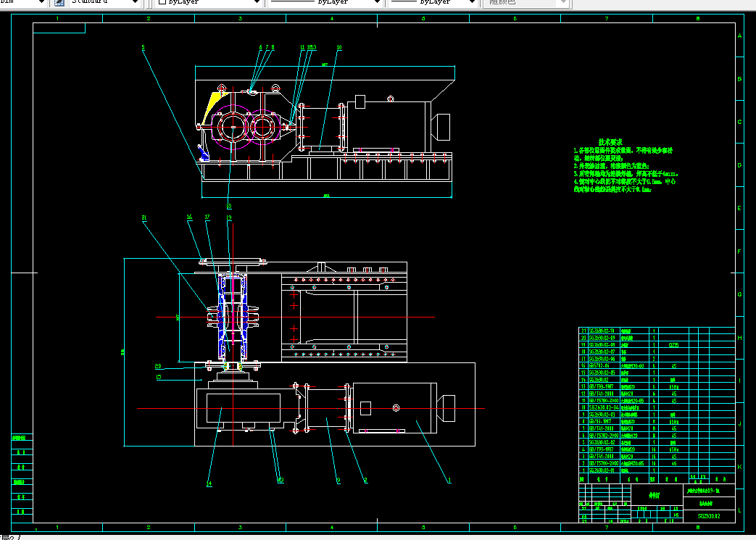Open the ByLayer lineweight dropdown
Image resolution: width=756 pixels, height=540 pixels.
click(x=433, y=2)
